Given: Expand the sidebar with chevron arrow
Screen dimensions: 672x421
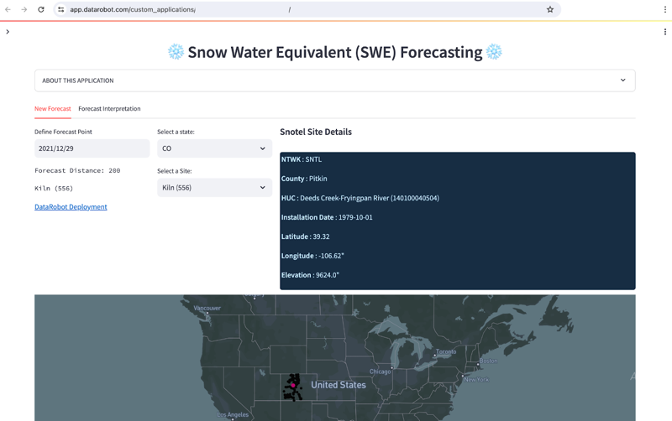Looking at the screenshot, I should [8, 32].
